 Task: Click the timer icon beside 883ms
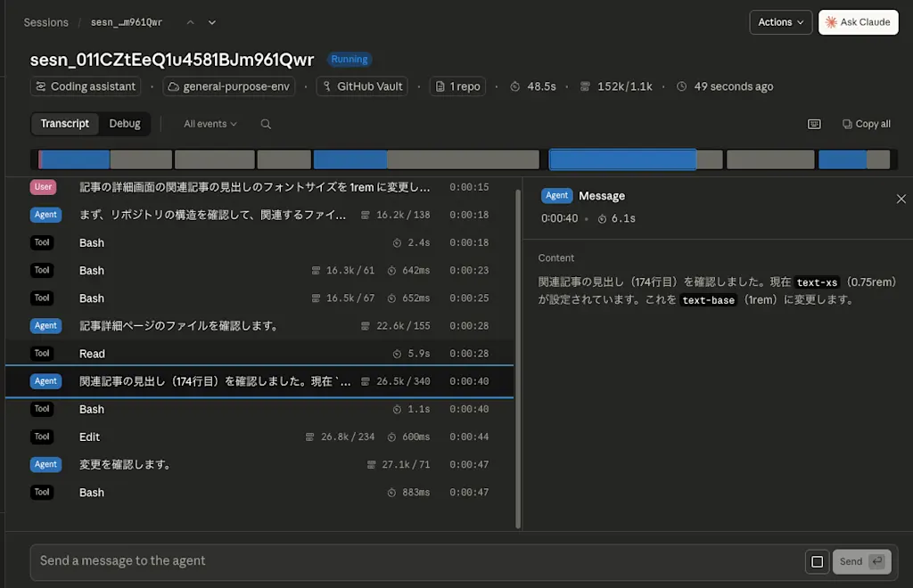[x=391, y=493]
